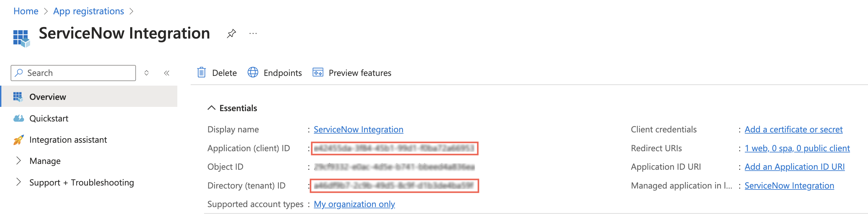Image resolution: width=868 pixels, height=218 pixels.
Task: Collapse the Essentials section
Action: [211, 108]
